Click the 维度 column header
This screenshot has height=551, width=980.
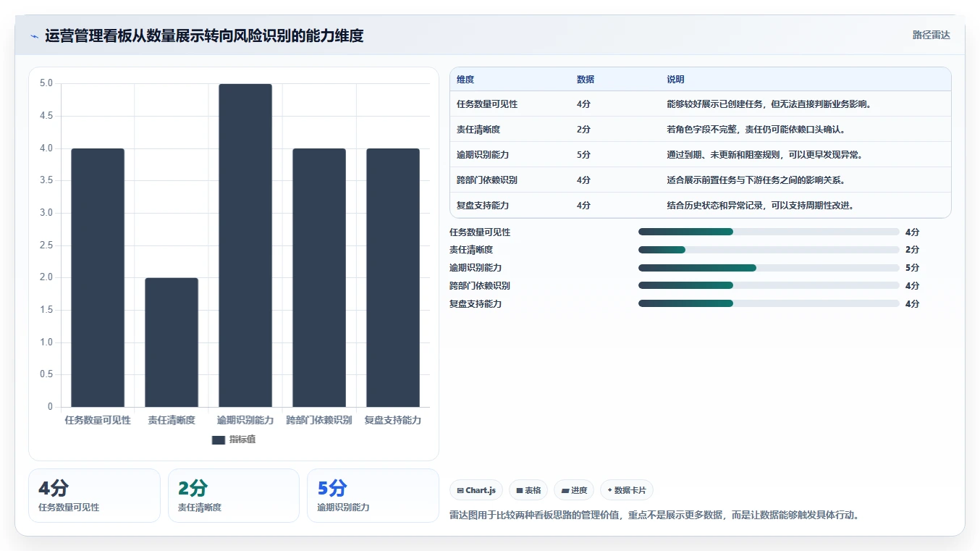pyautogui.click(x=465, y=80)
